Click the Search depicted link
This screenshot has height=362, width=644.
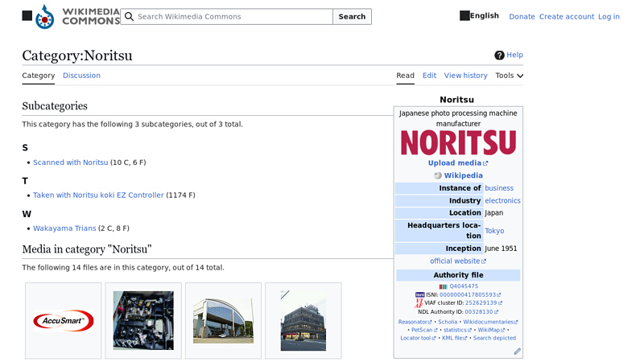(x=494, y=338)
